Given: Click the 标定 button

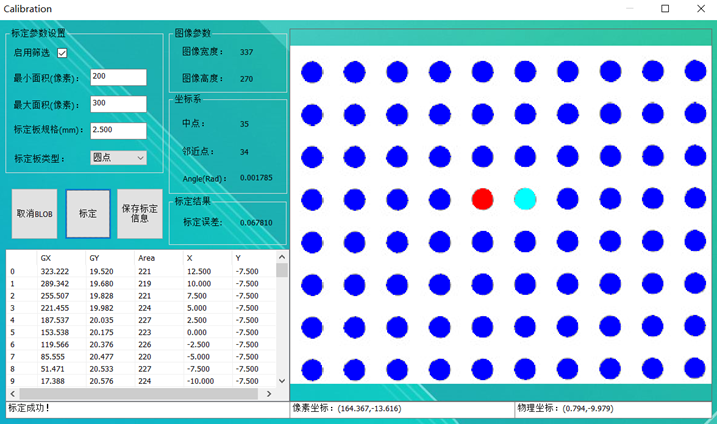Looking at the screenshot, I should point(88,214).
